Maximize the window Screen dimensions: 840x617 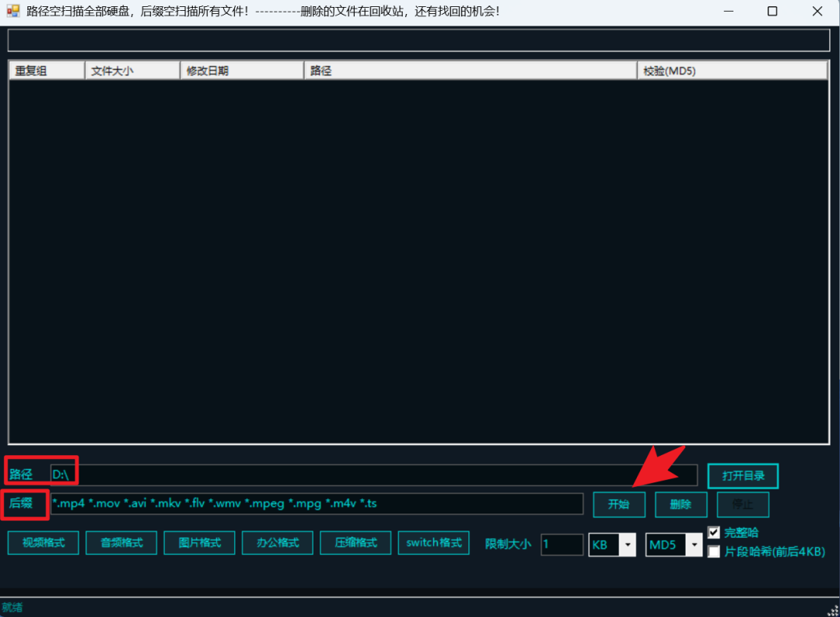point(772,11)
